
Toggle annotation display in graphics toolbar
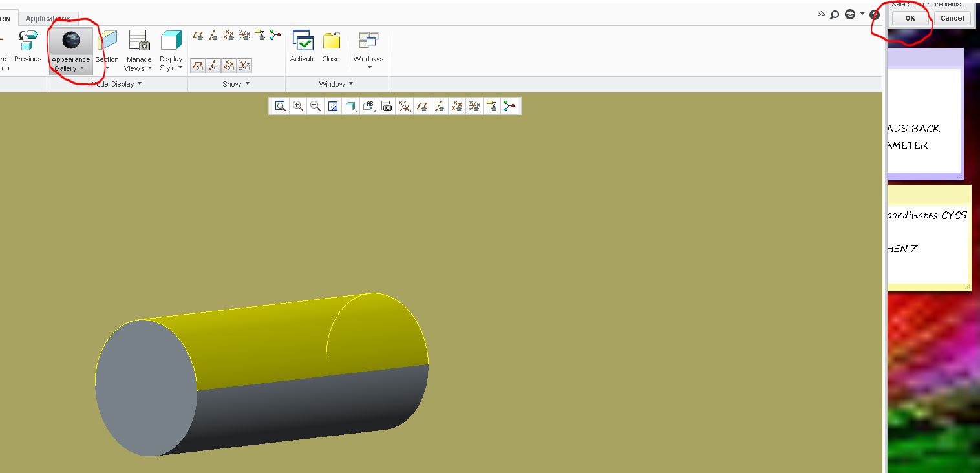[493, 106]
